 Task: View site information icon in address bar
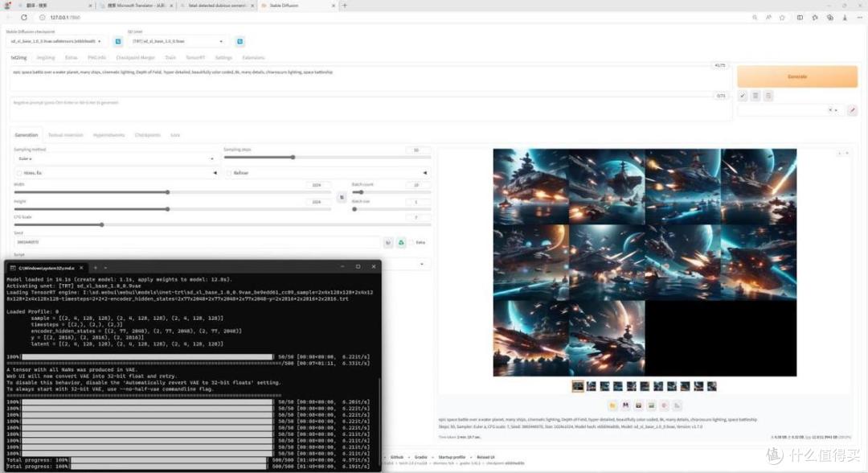pos(42,17)
